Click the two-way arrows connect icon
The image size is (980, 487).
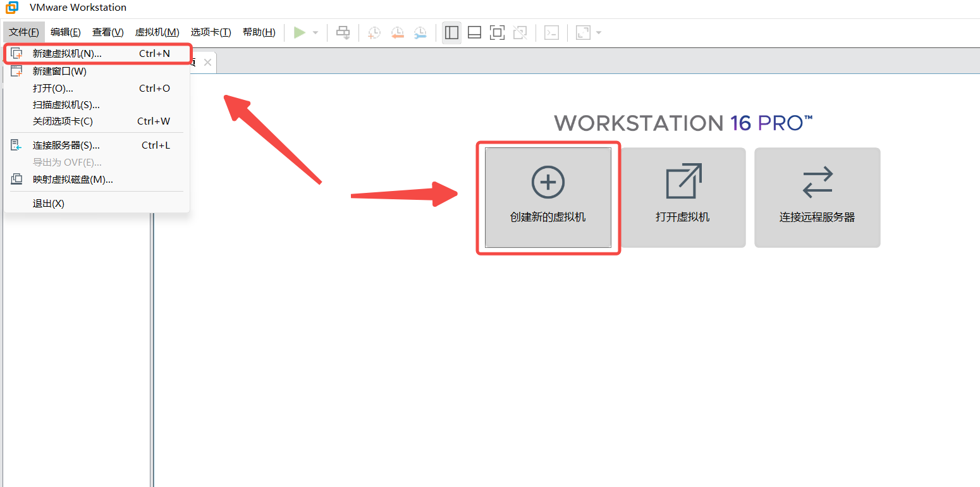point(818,182)
